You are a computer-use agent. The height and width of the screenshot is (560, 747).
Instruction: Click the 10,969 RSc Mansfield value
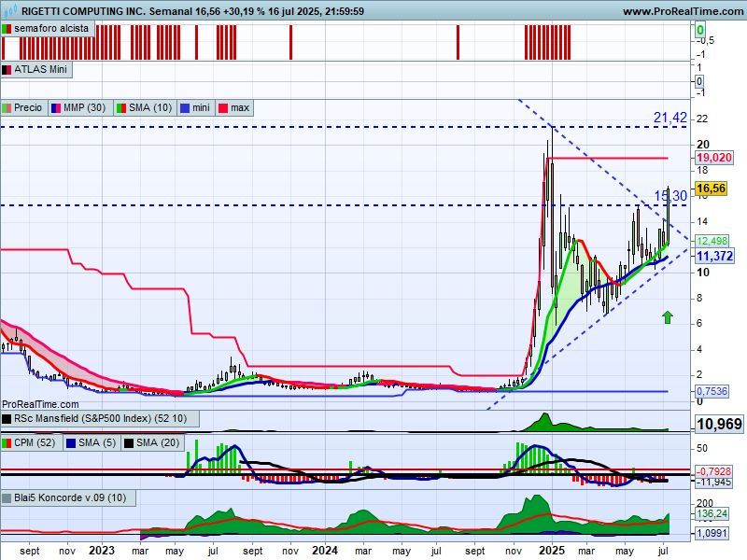719,424
